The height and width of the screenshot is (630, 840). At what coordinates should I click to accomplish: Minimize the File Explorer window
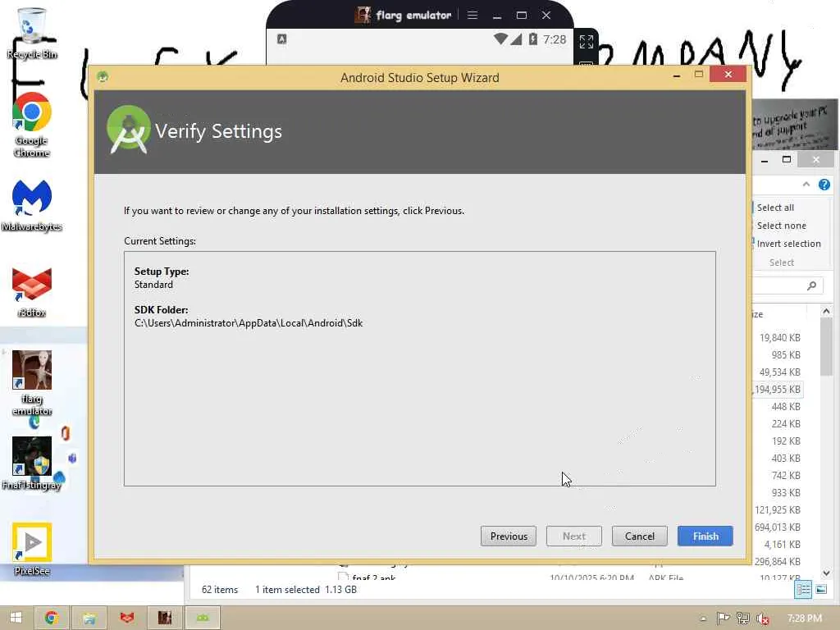[765, 160]
